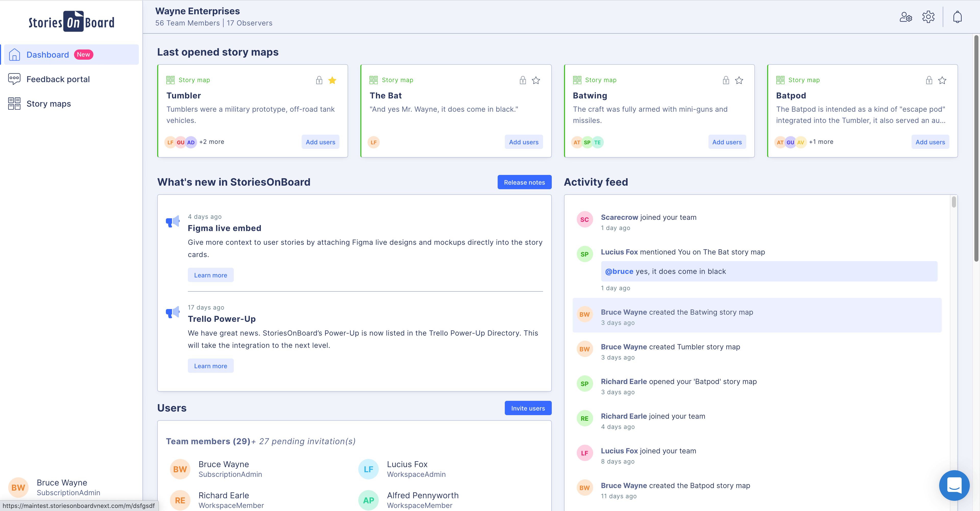Favorite the Batpod story map

942,80
